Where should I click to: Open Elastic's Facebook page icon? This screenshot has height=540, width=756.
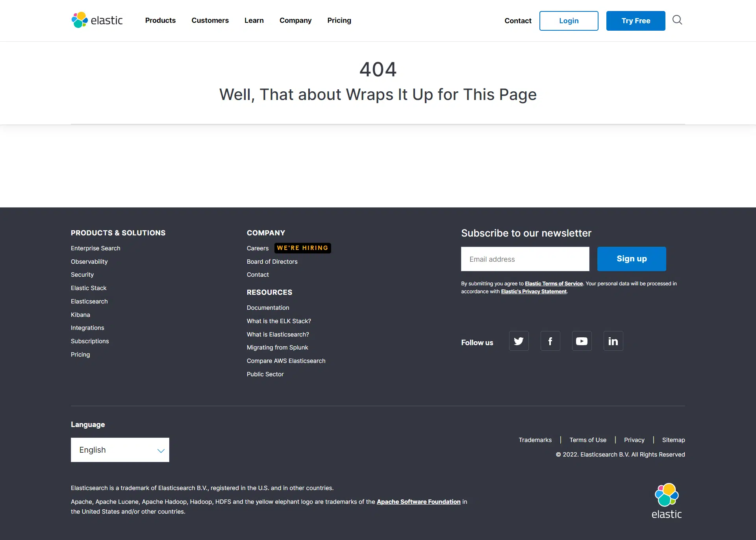pos(550,341)
